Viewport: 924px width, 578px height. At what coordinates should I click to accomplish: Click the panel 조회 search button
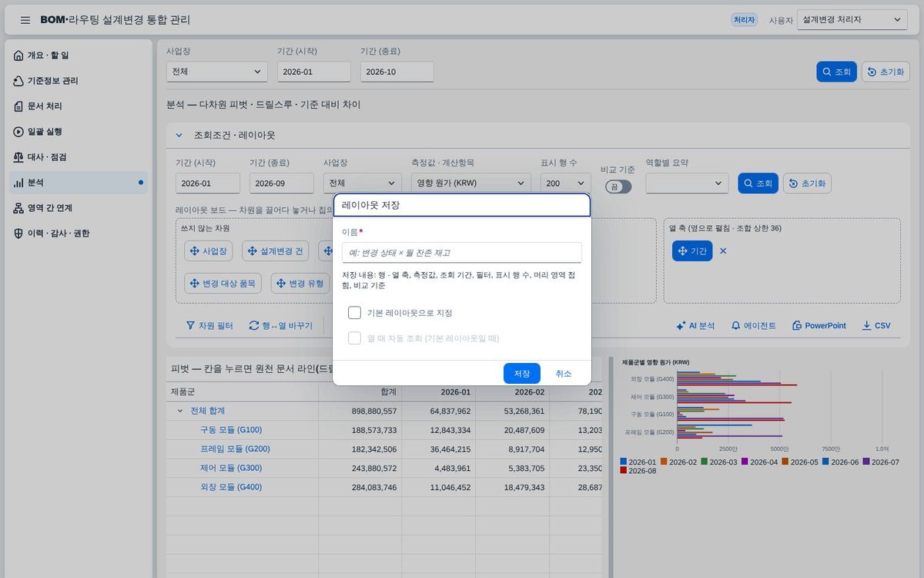click(x=758, y=183)
